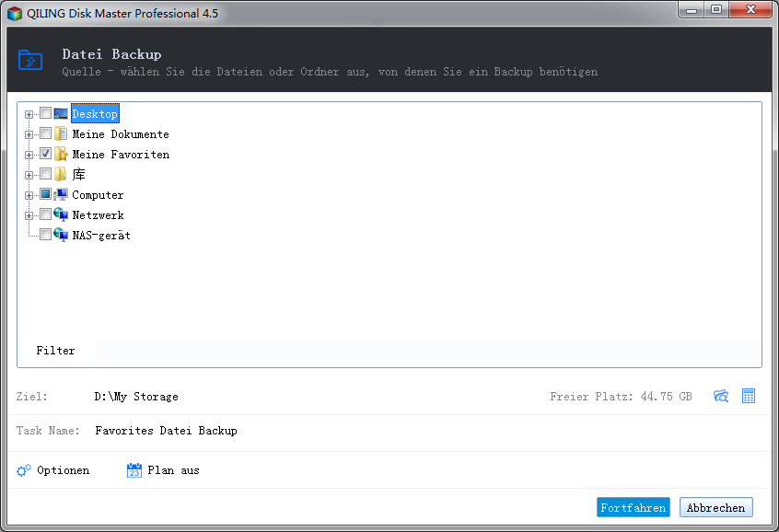Expand the 库 tree node

tap(29, 176)
